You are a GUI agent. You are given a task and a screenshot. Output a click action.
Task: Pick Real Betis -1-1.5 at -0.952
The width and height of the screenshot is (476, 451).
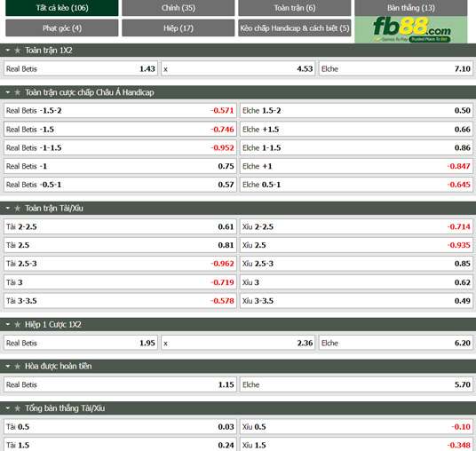click(120, 147)
